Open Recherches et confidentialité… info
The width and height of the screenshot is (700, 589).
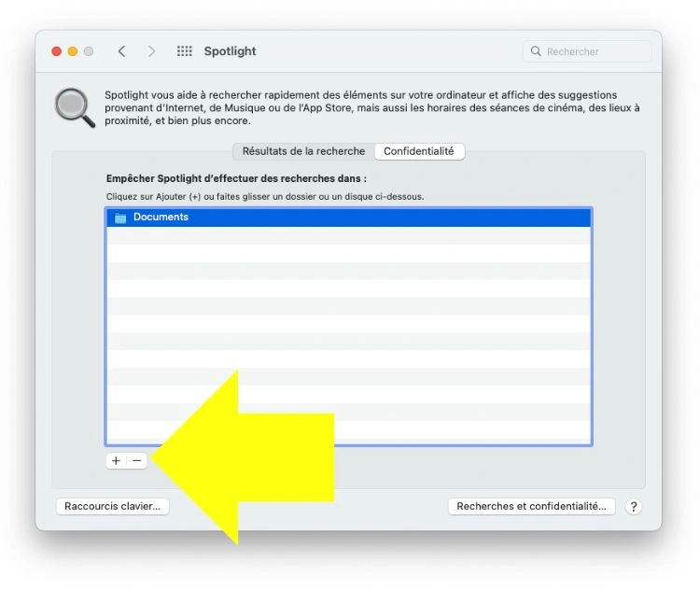[532, 506]
